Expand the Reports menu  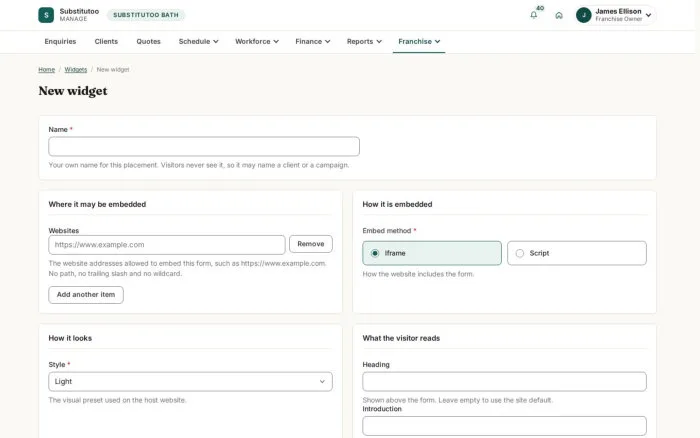click(x=364, y=42)
